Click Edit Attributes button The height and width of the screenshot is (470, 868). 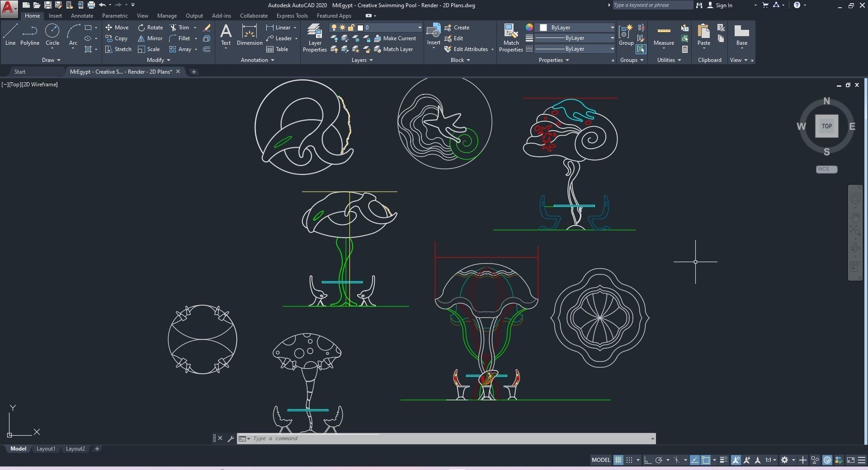tap(466, 49)
